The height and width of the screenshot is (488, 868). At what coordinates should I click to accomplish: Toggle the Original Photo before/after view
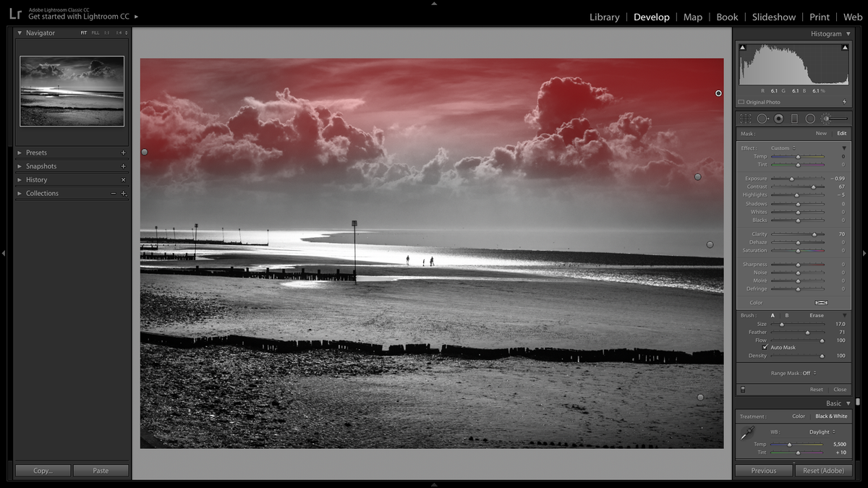[x=762, y=102]
